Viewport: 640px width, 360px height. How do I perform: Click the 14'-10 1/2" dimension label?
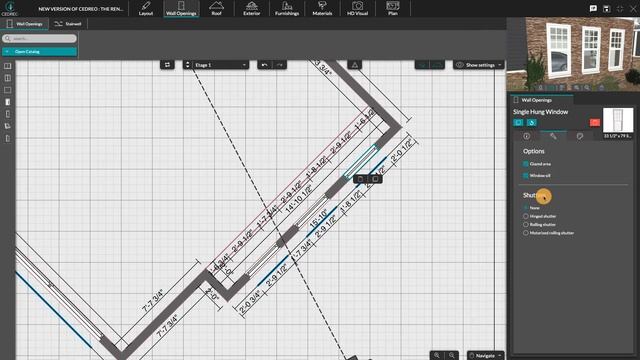tap(298, 199)
